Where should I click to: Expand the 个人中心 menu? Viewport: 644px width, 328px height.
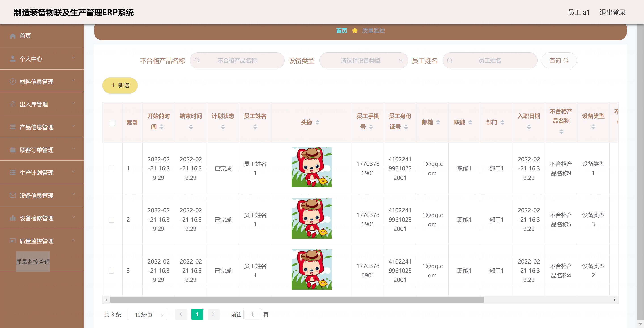42,59
